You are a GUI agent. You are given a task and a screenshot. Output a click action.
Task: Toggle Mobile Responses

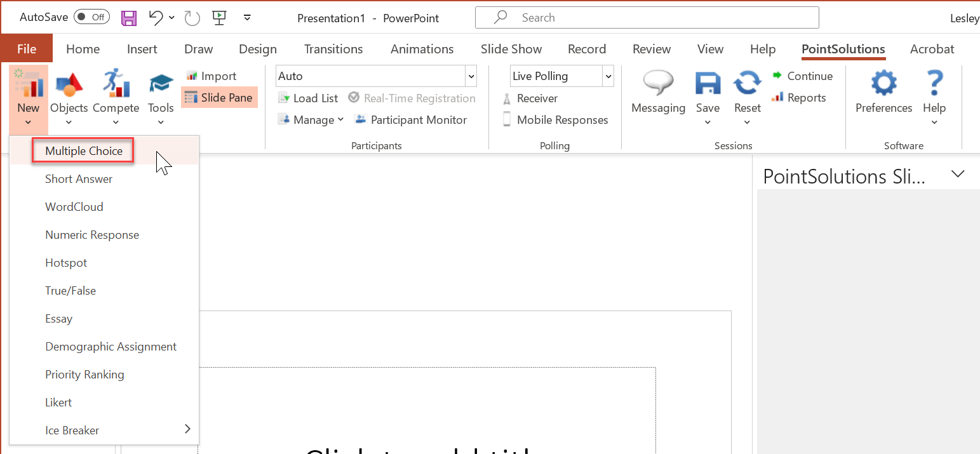pyautogui.click(x=556, y=119)
